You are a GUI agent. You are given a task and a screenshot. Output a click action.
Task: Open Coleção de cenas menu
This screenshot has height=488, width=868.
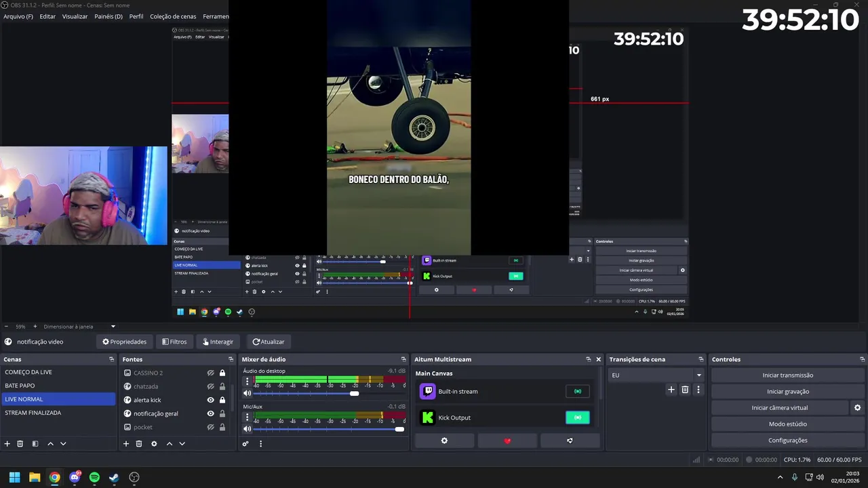click(173, 16)
